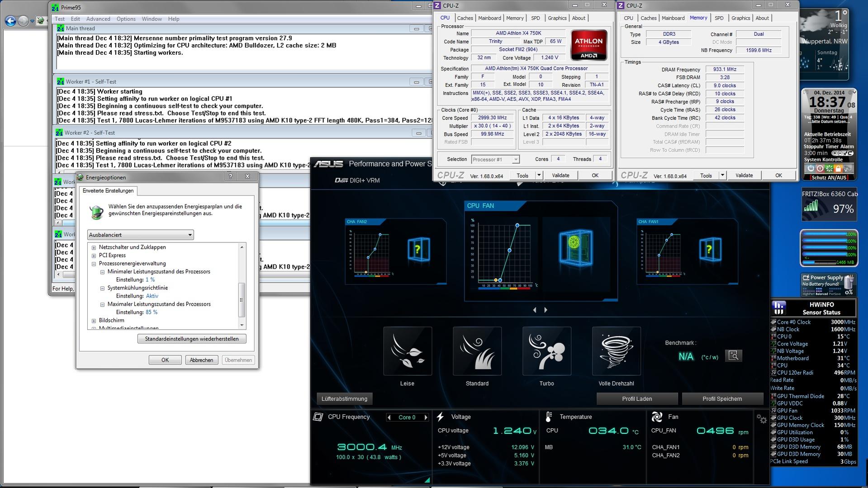Image resolution: width=868 pixels, height=488 pixels.
Task: Click the HWiNFO logo icon
Action: (778, 308)
